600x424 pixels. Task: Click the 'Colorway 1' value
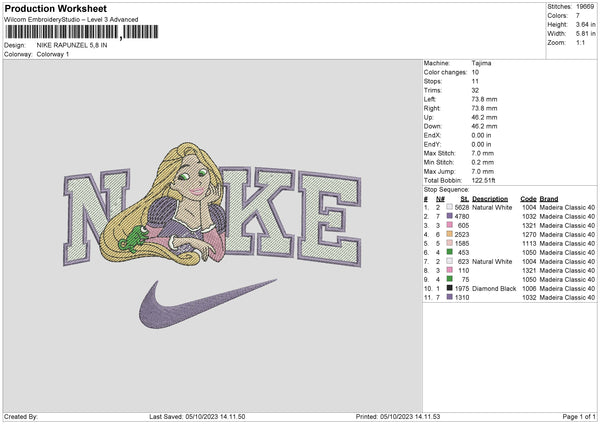pyautogui.click(x=53, y=54)
